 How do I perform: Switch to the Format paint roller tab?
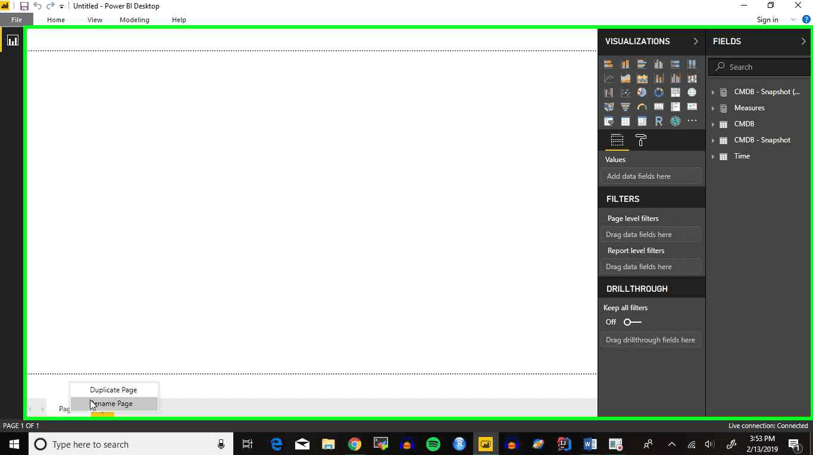641,140
